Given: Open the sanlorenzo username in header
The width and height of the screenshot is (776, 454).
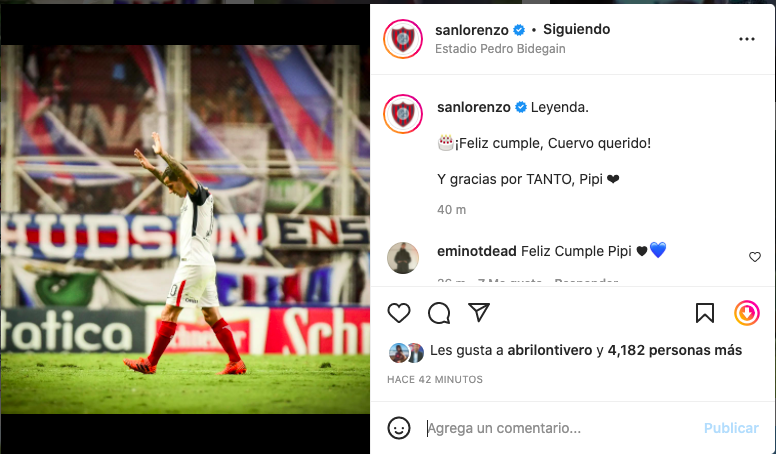Looking at the screenshot, I should click(x=472, y=30).
